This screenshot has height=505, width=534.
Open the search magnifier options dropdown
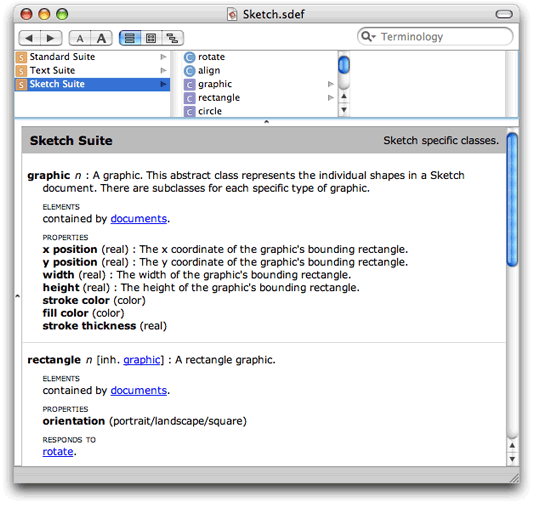pyautogui.click(x=368, y=36)
